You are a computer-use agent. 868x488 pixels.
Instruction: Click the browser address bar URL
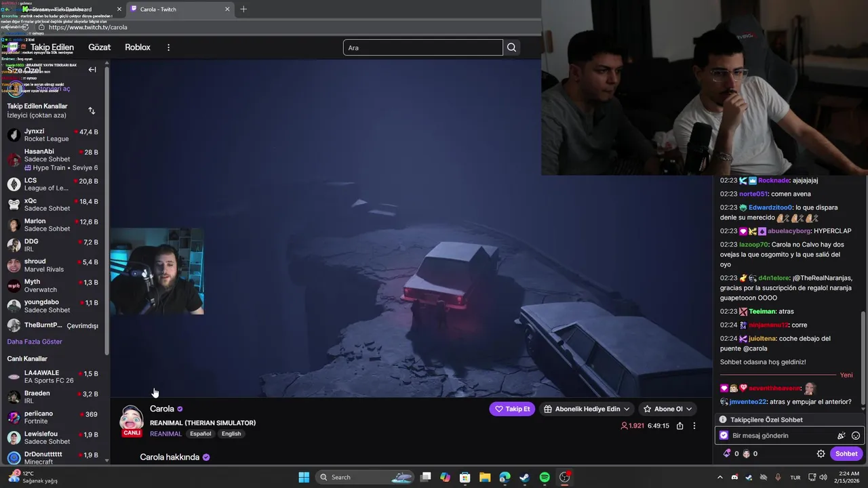pos(88,28)
